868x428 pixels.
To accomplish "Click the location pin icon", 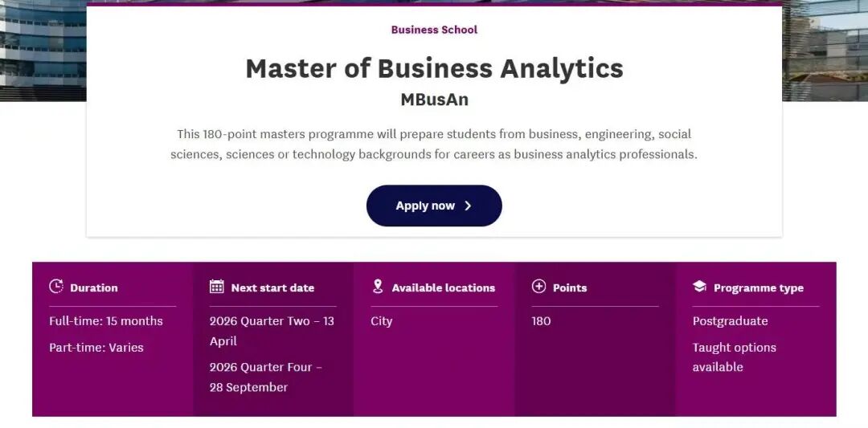I will point(378,287).
